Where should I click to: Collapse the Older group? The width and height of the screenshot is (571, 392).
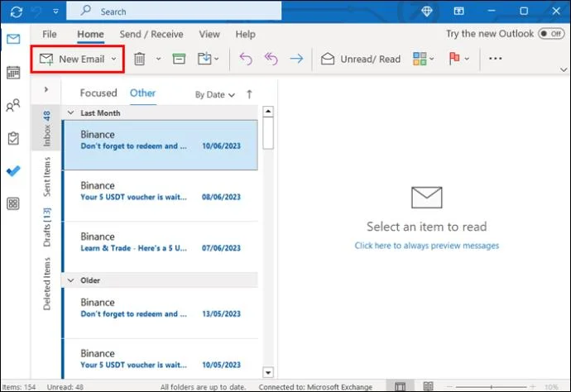tap(71, 280)
